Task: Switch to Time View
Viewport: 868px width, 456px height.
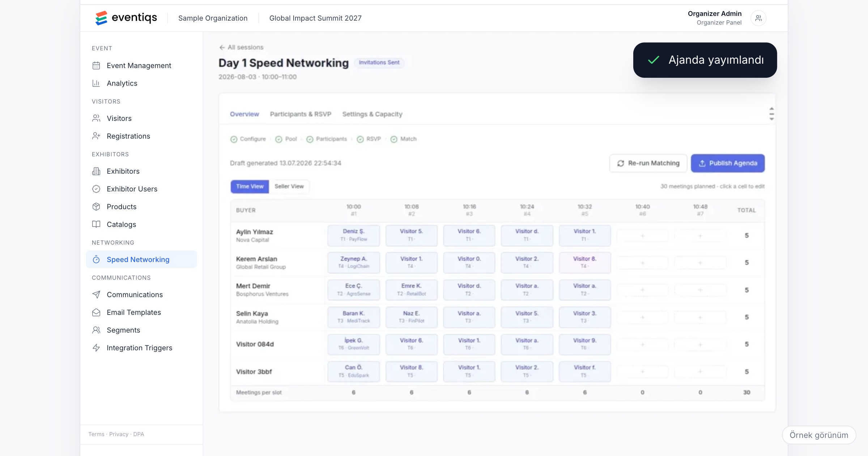Action: click(250, 186)
